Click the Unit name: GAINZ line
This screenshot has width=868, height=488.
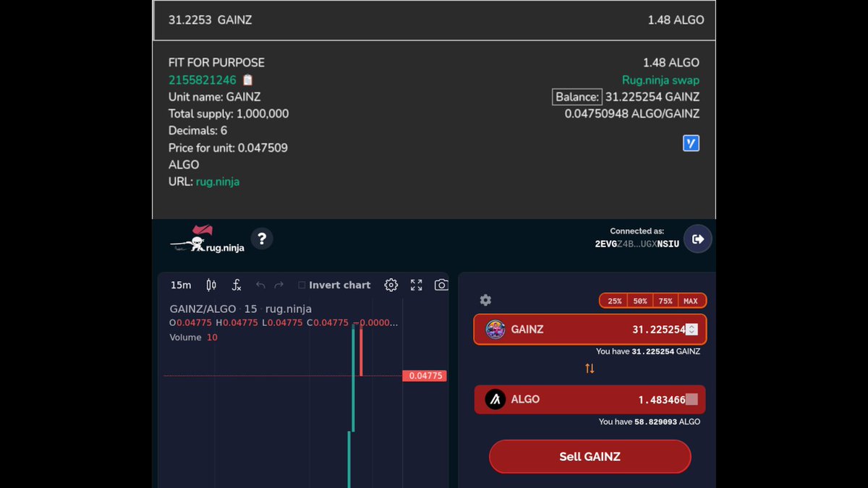click(x=215, y=97)
